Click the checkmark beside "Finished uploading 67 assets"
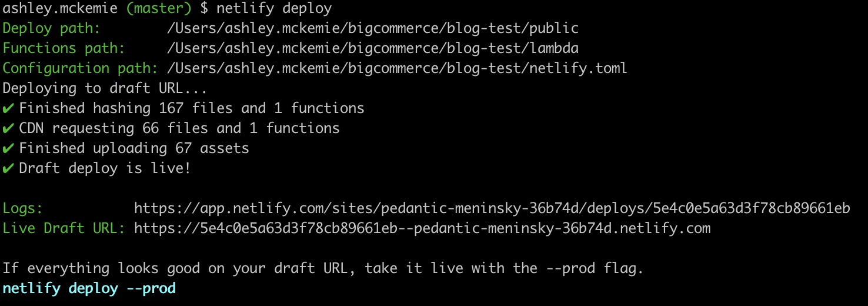This screenshot has width=868, height=306. pyautogui.click(x=8, y=148)
